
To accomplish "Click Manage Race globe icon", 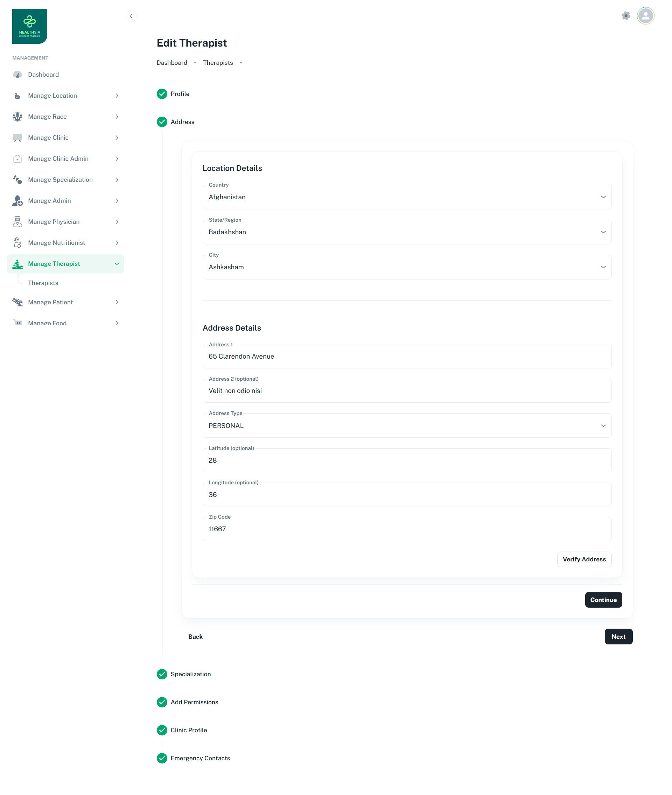I will (17, 117).
